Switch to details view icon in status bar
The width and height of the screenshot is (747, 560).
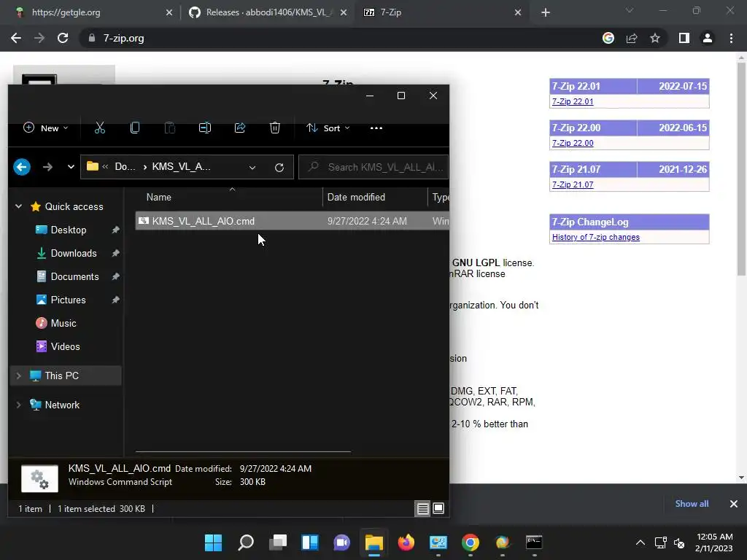coord(422,508)
